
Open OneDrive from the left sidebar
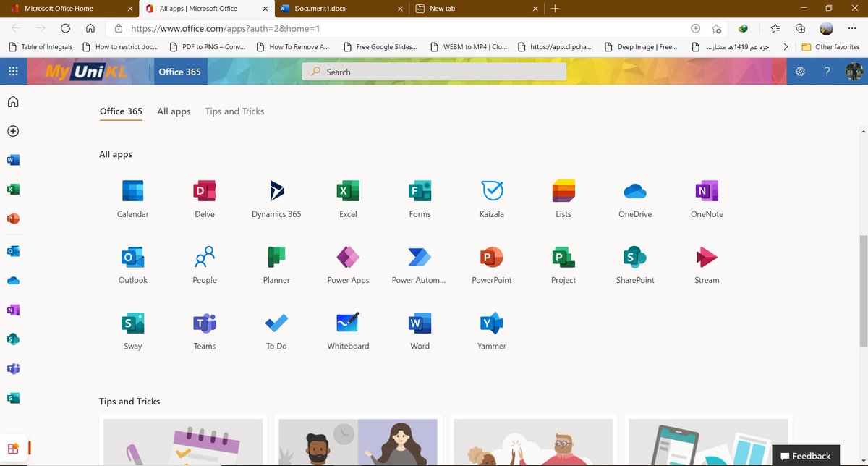(13, 281)
